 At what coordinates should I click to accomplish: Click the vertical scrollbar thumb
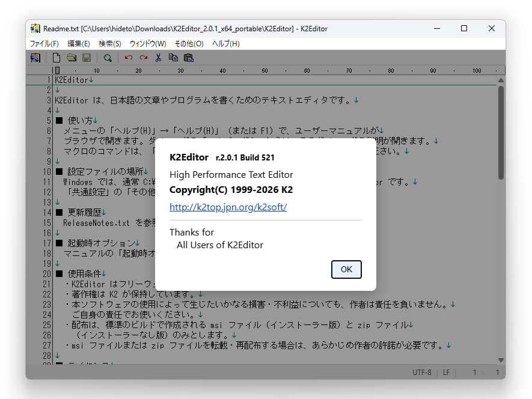pyautogui.click(x=501, y=132)
